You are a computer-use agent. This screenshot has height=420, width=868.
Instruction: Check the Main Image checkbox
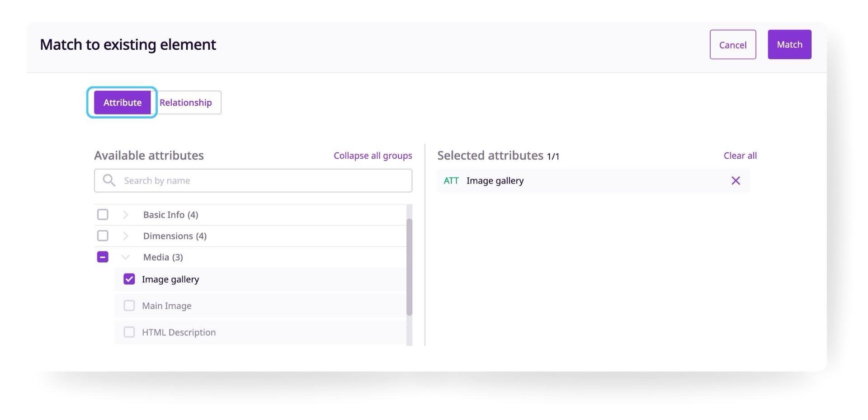pos(129,306)
